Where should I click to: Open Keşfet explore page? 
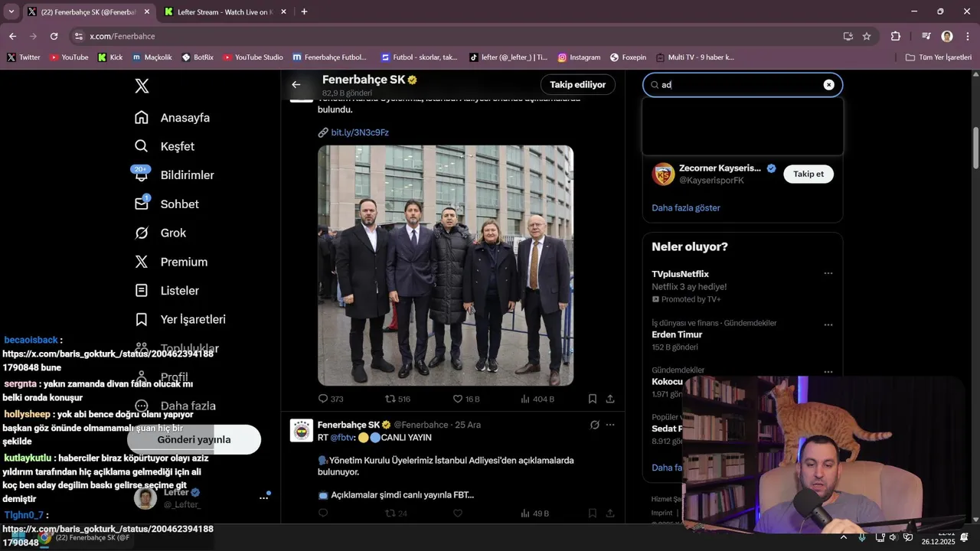pyautogui.click(x=165, y=146)
